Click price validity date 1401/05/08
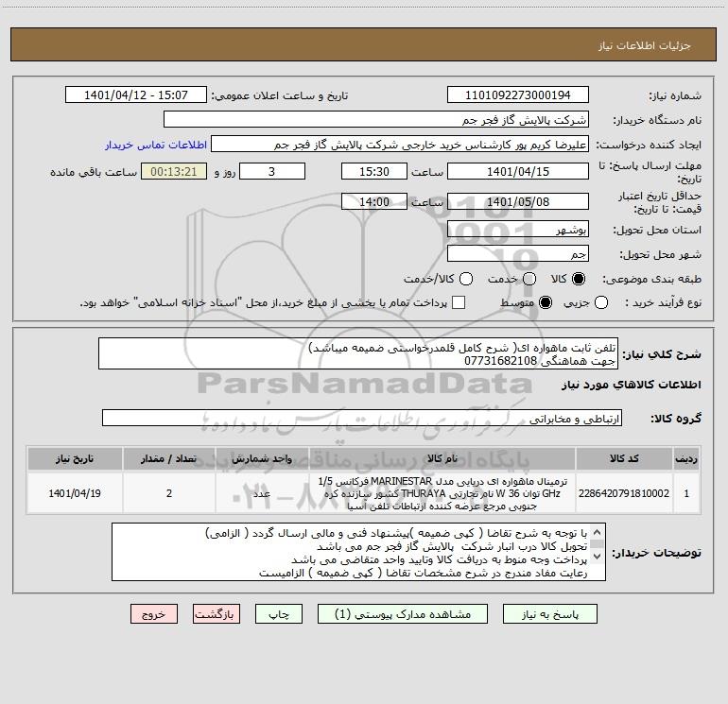Viewport: 728px width, 704px height. click(518, 201)
